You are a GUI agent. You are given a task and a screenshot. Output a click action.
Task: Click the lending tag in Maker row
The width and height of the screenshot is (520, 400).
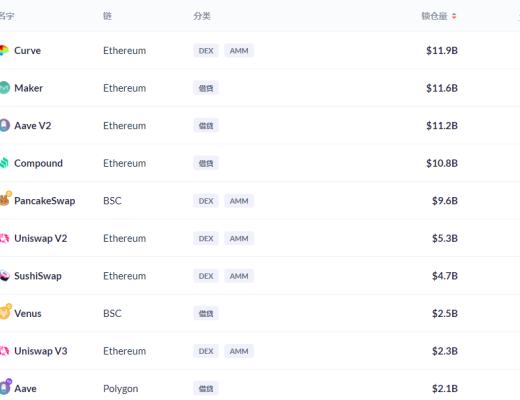pos(206,88)
